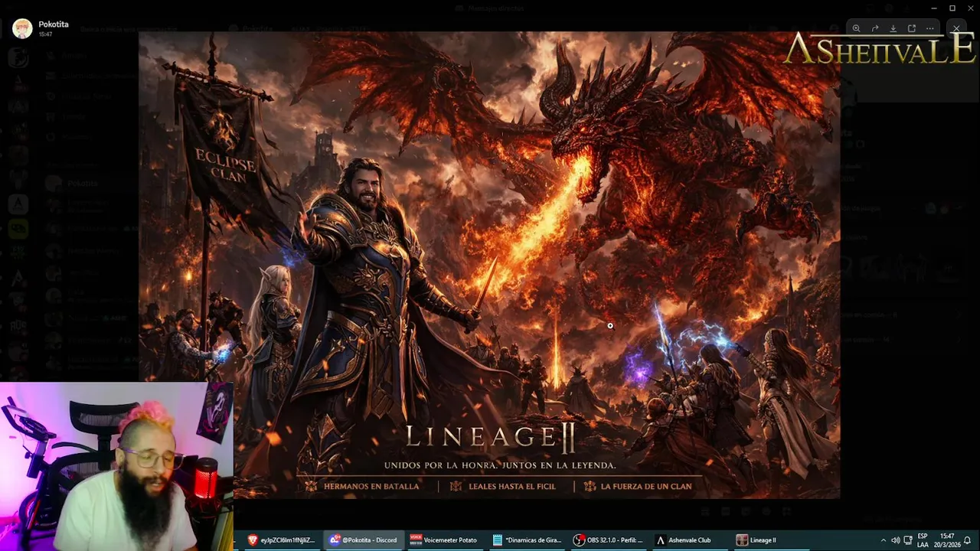
Task: Open image in browser with the external-link icon
Action: (x=912, y=28)
